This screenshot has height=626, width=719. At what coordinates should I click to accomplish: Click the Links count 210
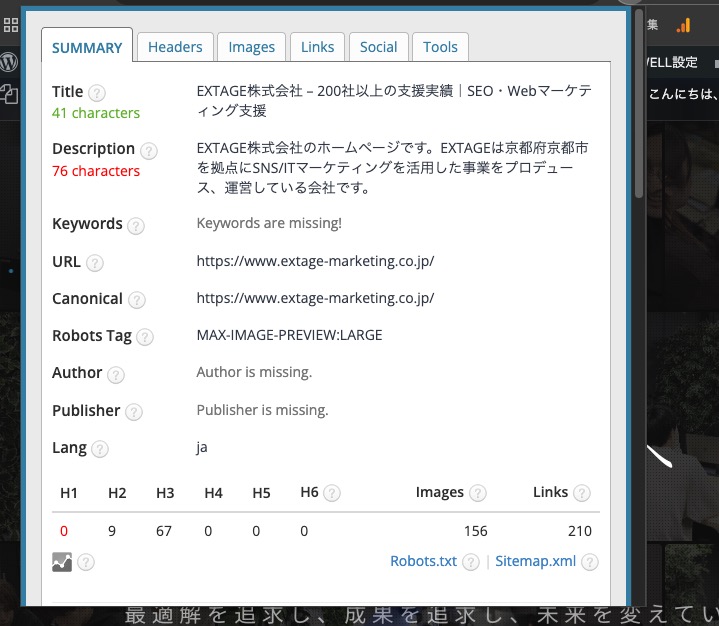580,531
